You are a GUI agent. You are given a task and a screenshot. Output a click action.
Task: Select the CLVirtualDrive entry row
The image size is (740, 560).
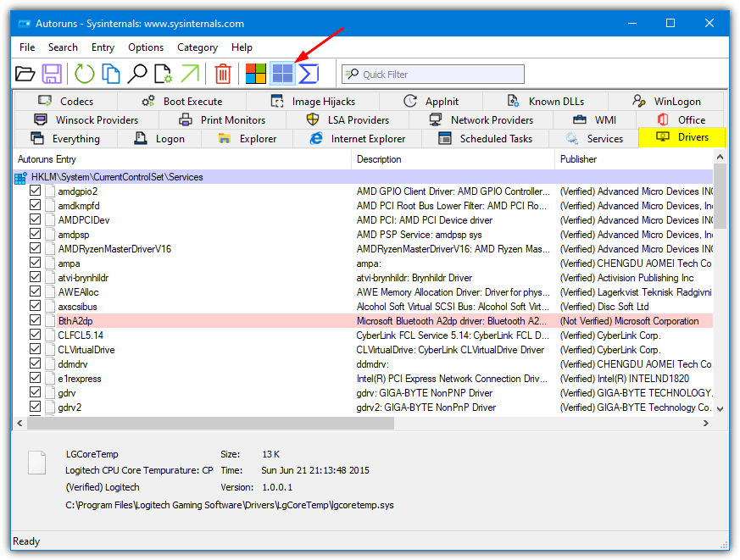click(x=364, y=350)
